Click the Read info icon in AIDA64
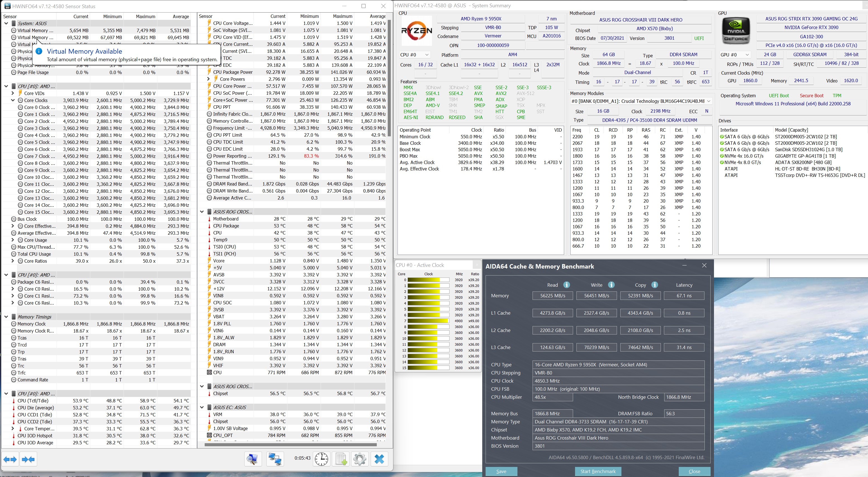Screen dimensions: 868x477 click(566, 285)
